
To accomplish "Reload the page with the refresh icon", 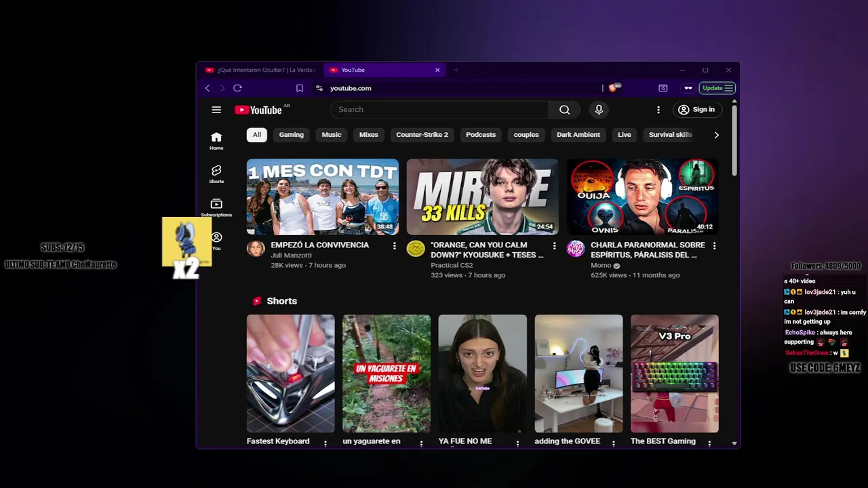I will [x=237, y=88].
